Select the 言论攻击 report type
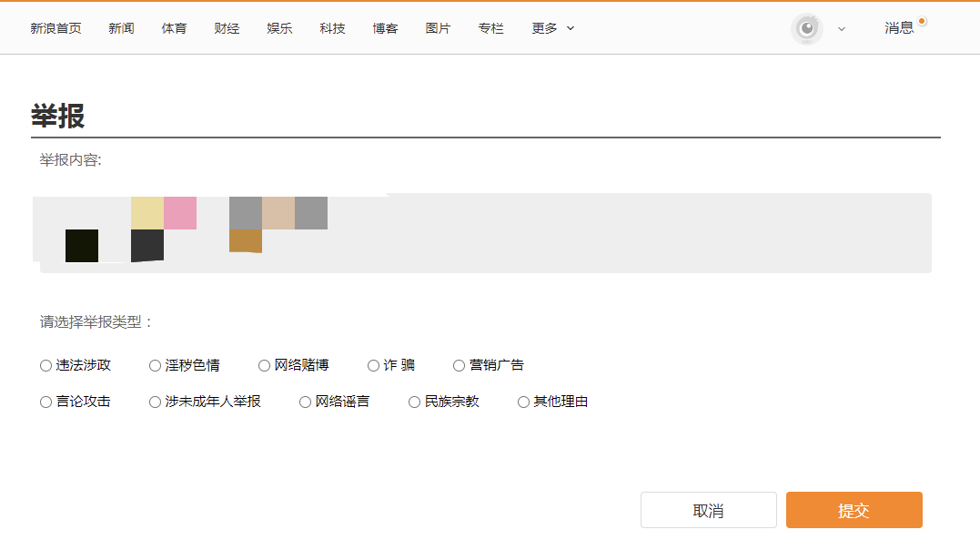 pos(45,402)
